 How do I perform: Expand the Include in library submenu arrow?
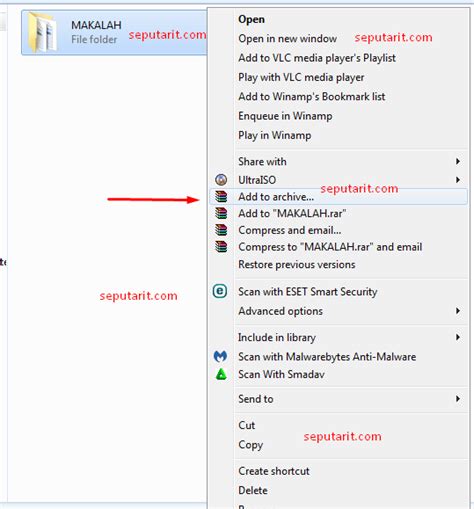point(458,337)
